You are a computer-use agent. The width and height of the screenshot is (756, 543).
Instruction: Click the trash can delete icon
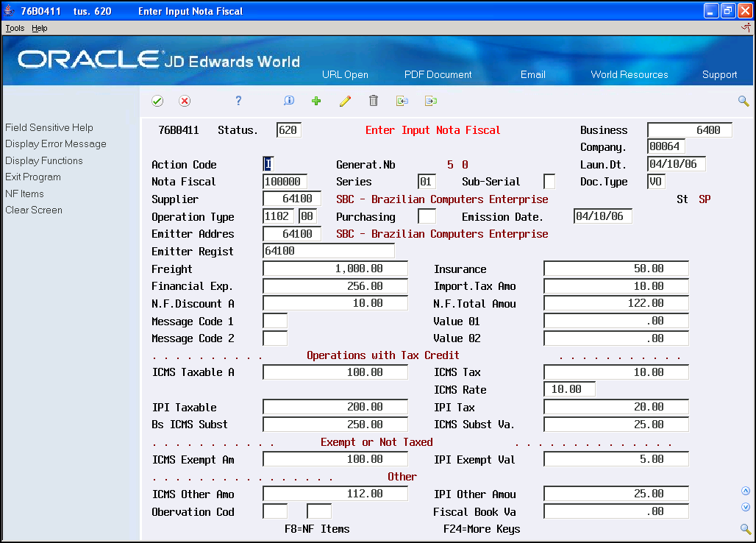(373, 100)
